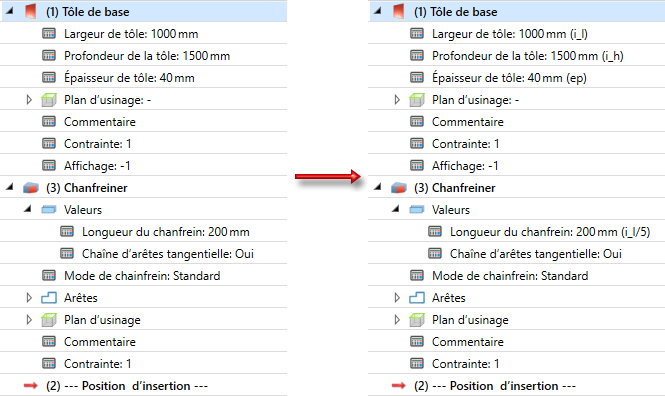Expand right 'Plan d'usinage' under Chanfreiner
The width and height of the screenshot is (665, 396).
pyautogui.click(x=397, y=320)
